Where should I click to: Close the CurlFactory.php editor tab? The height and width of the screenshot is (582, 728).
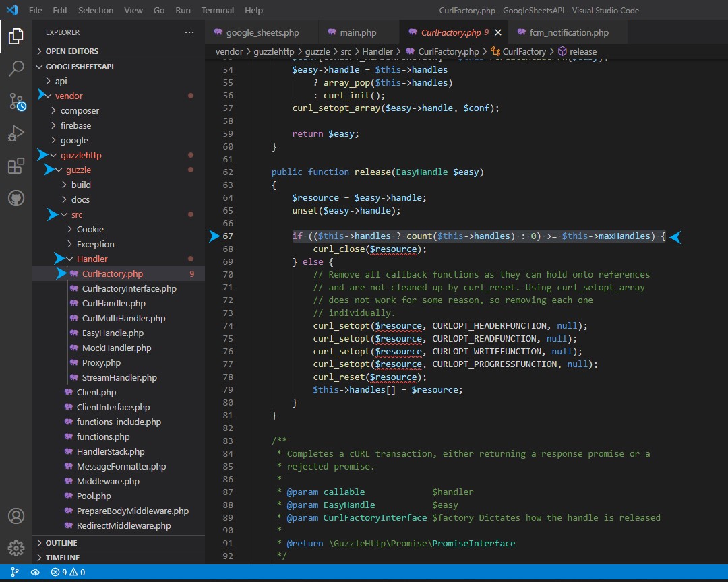click(498, 32)
